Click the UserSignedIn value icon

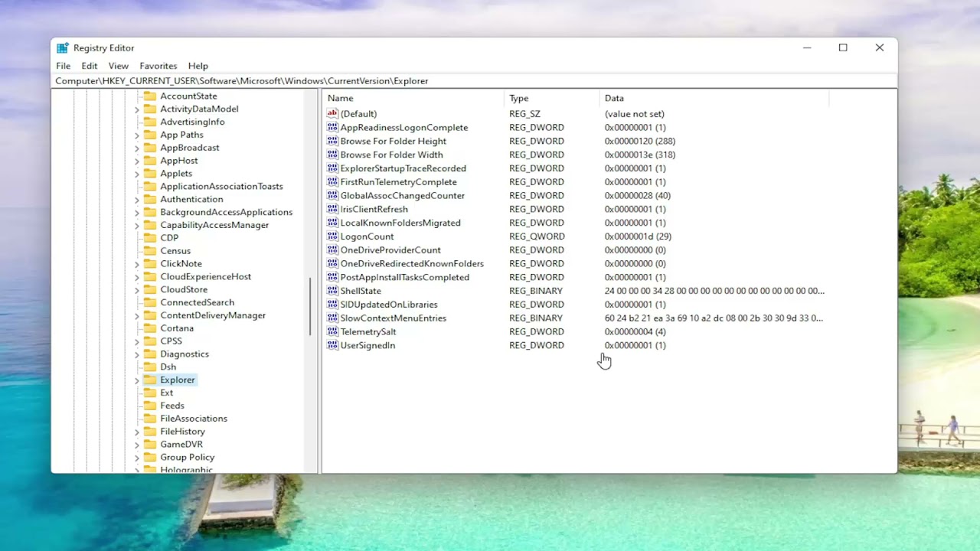332,345
